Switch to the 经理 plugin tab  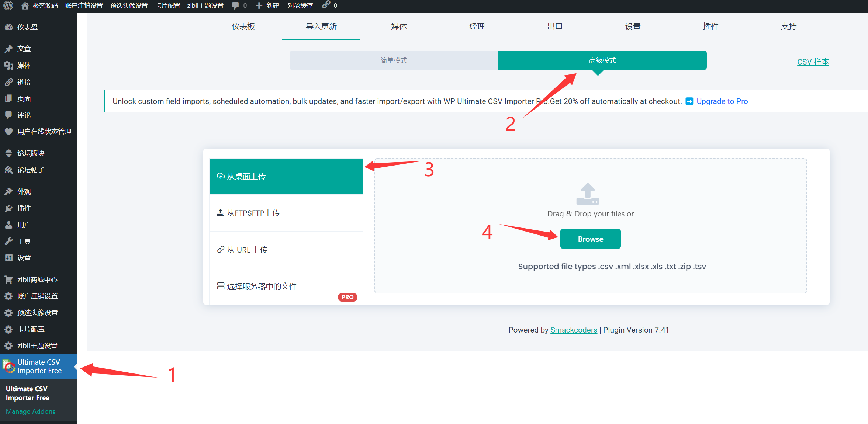(x=477, y=27)
